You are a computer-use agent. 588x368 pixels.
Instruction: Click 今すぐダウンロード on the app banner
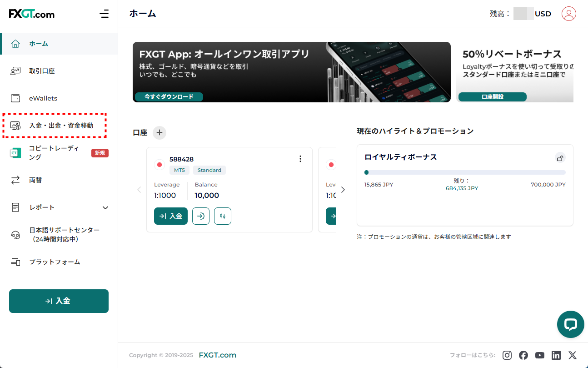pyautogui.click(x=169, y=97)
